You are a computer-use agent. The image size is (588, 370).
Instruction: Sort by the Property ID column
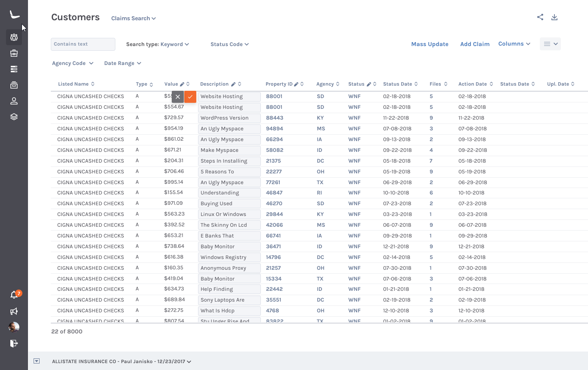pos(302,84)
